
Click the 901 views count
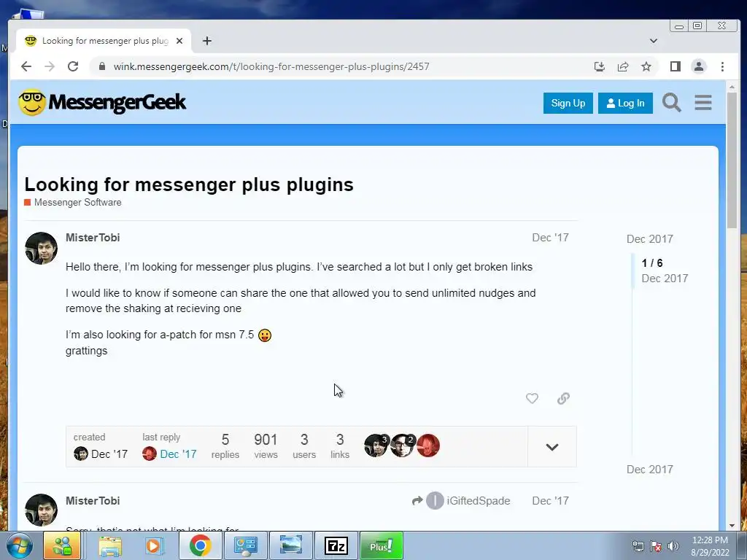[x=266, y=446]
